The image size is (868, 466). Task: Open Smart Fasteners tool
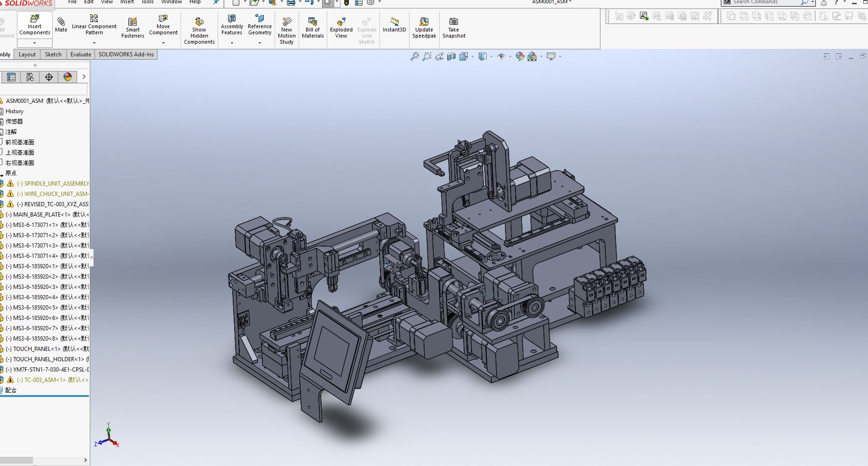tap(133, 28)
